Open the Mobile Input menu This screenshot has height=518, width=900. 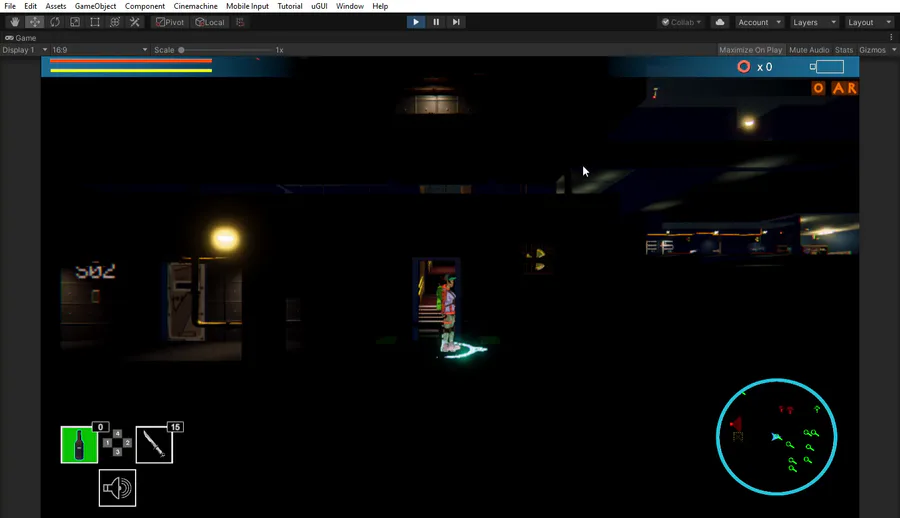(247, 6)
